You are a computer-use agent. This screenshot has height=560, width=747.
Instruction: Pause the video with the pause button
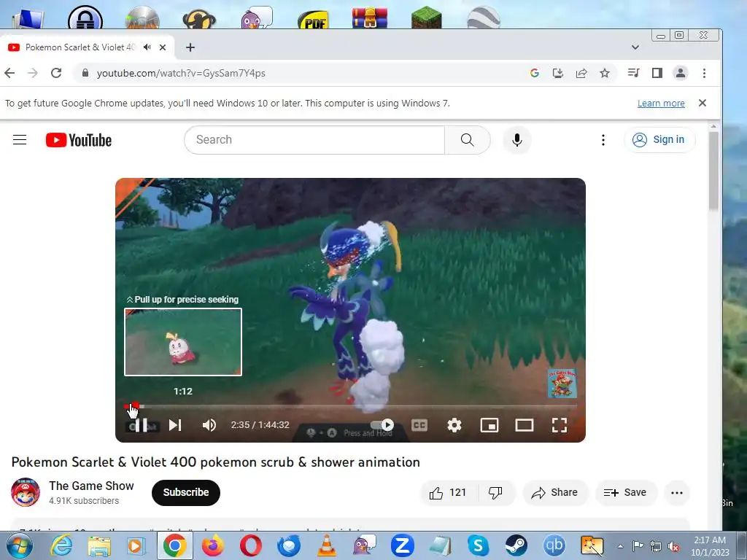pyautogui.click(x=141, y=425)
